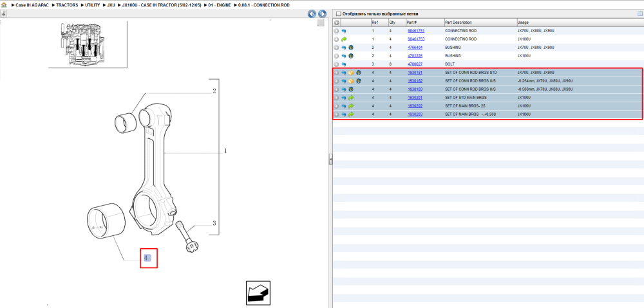This screenshot has width=644, height=308.
Task: Click the large arrow icon below the diagram
Action: [258, 293]
